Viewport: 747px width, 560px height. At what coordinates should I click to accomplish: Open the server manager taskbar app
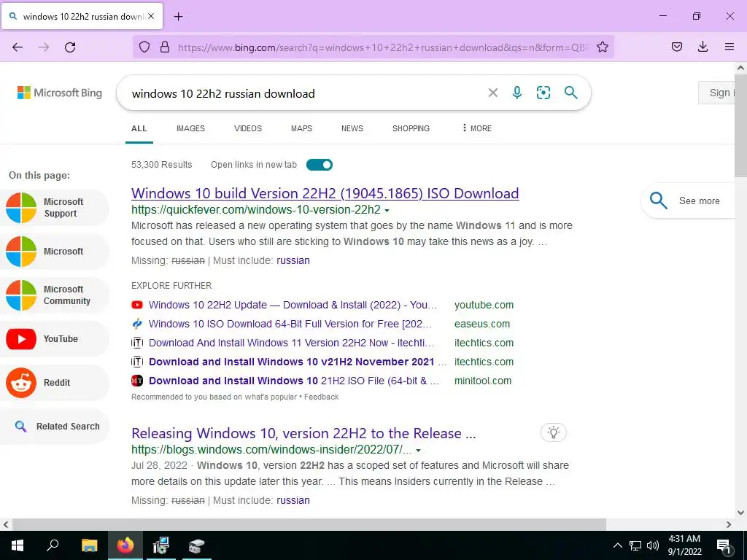196,545
